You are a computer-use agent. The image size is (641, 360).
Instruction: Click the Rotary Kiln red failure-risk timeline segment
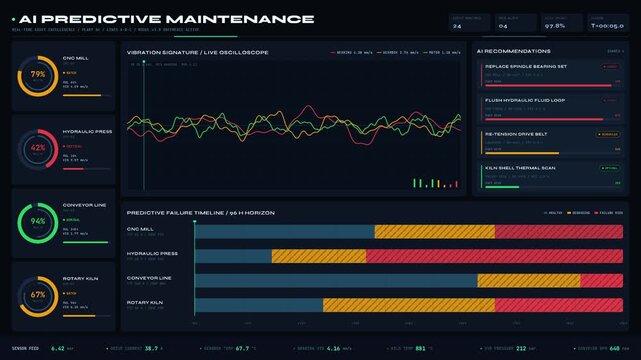(x=559, y=305)
